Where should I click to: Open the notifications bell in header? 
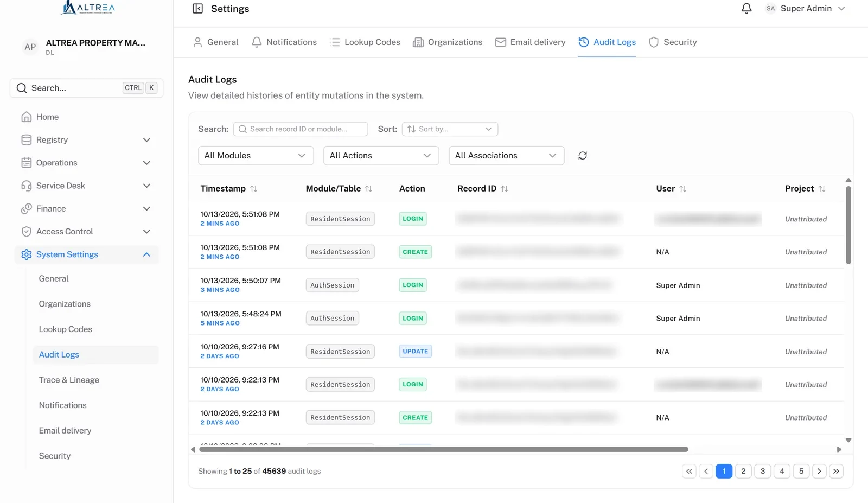pos(746,9)
